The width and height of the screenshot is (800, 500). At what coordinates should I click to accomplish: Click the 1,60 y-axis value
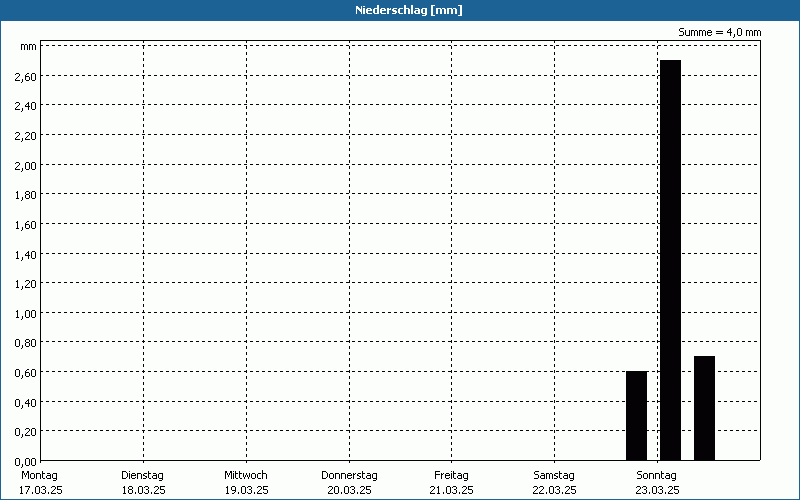(26, 224)
